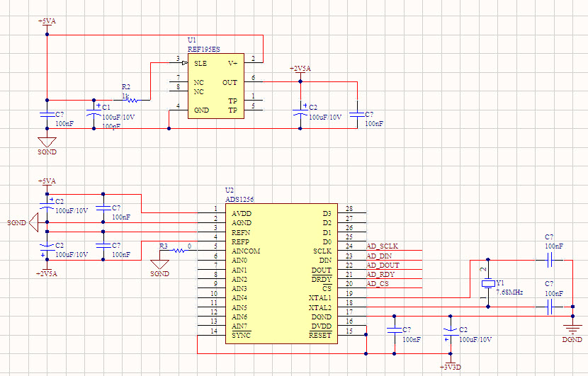This screenshot has width=588, height=376.
Task: Click the 7.68MHz crystal value text
Action: point(509,292)
